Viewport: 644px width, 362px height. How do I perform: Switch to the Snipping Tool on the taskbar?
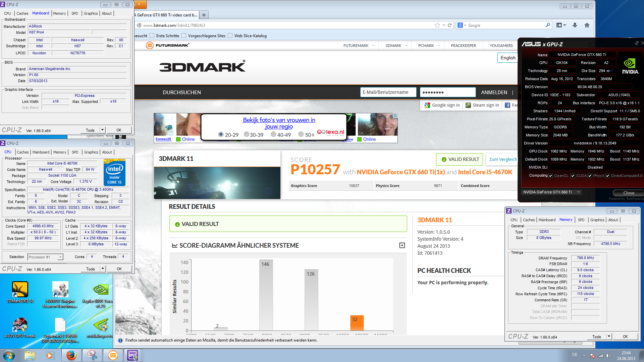pyautogui.click(x=92, y=355)
